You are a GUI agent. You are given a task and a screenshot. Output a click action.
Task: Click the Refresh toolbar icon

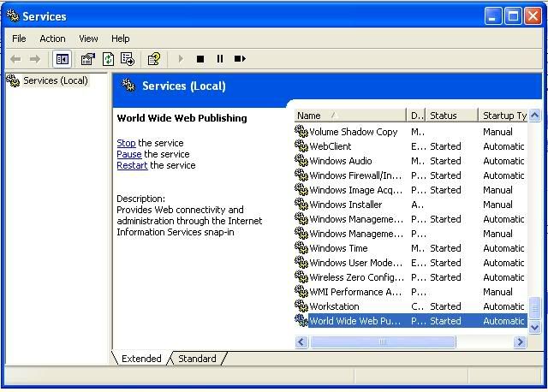tap(108, 59)
